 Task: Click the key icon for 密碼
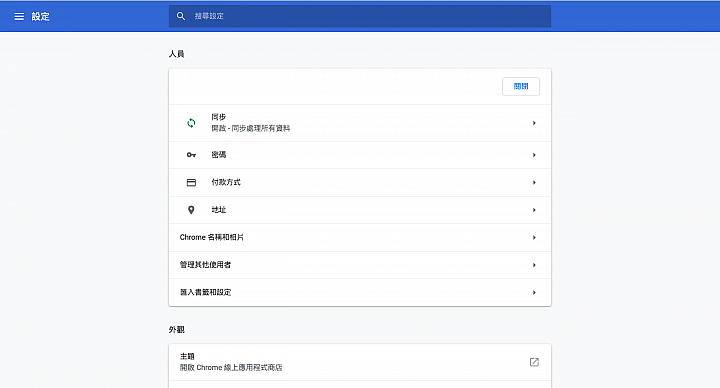pos(191,155)
